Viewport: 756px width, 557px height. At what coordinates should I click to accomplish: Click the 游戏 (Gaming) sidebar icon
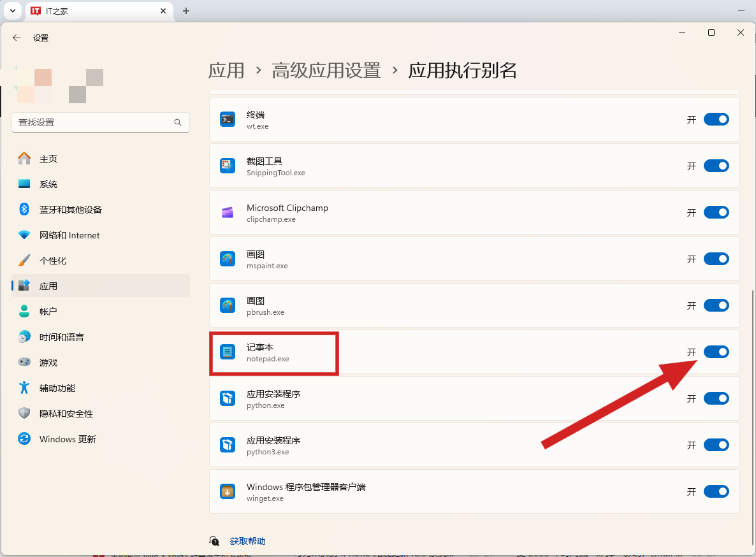click(x=24, y=362)
